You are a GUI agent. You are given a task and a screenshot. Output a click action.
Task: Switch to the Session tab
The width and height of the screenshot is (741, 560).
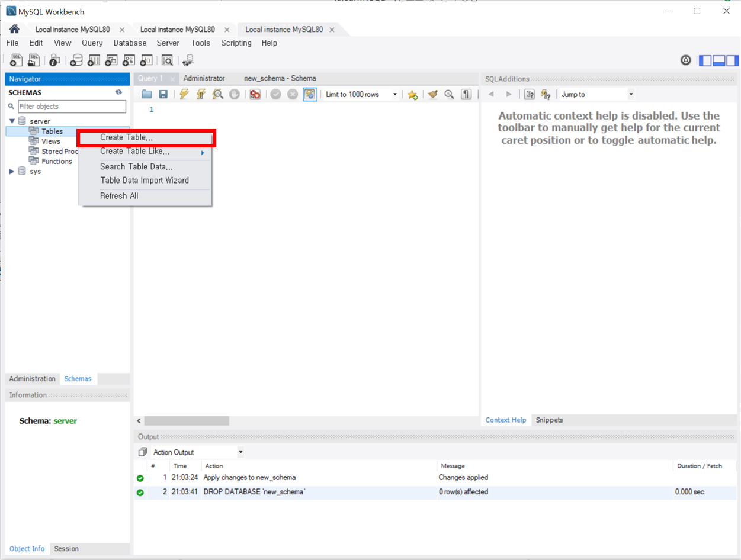tap(66, 549)
